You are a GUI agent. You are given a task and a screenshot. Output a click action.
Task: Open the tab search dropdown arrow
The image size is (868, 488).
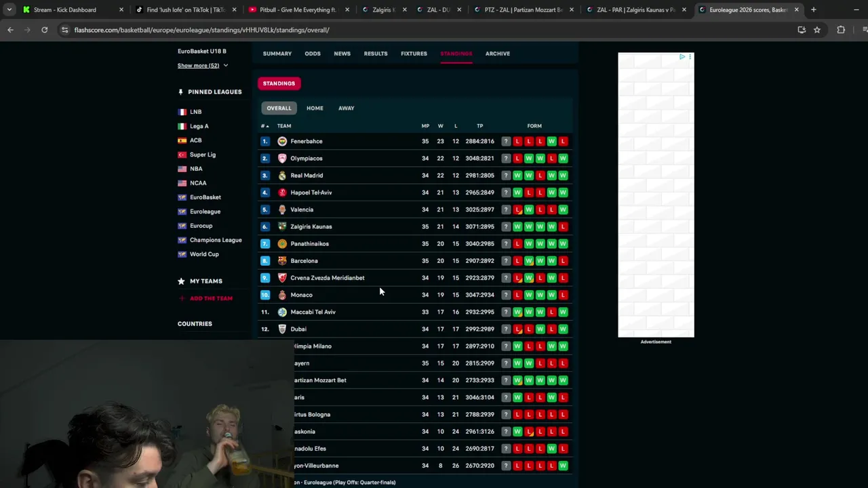click(x=9, y=9)
